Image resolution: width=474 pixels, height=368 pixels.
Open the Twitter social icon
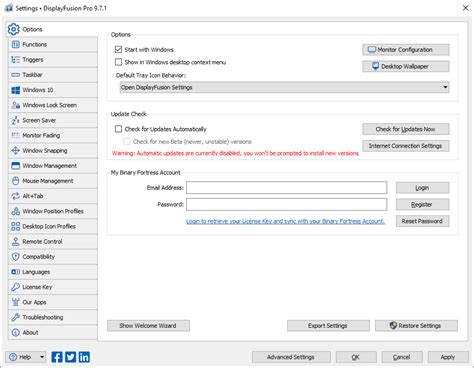pyautogui.click(x=70, y=357)
